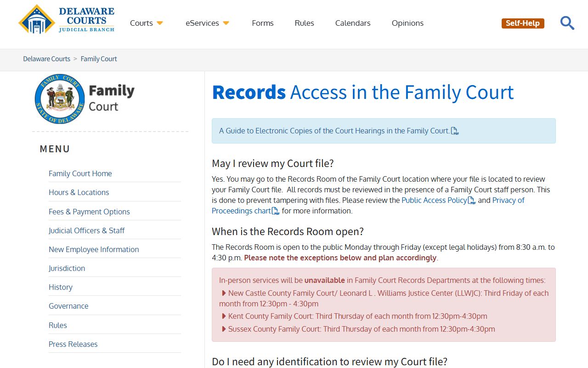The height and width of the screenshot is (368, 588).
Task: Open Fees & Payment Options sidebar link
Action: (x=89, y=212)
